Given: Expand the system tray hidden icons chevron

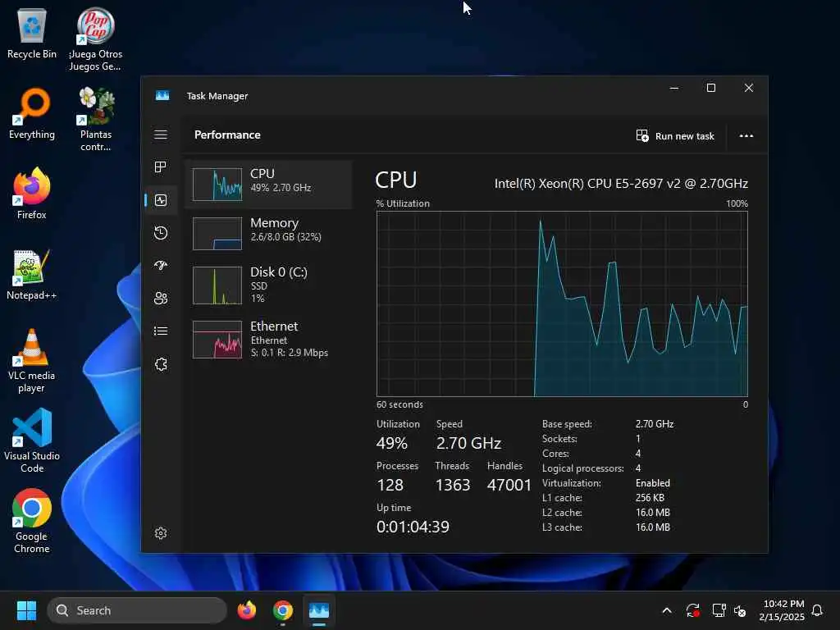Looking at the screenshot, I should (x=667, y=610).
